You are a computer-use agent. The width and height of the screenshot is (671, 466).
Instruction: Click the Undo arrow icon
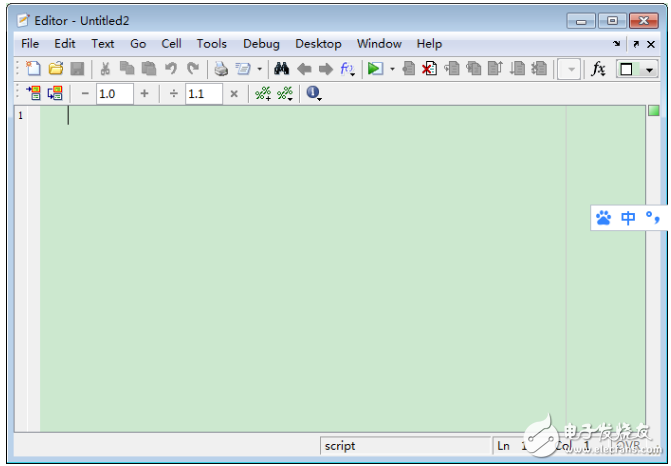[171, 69]
